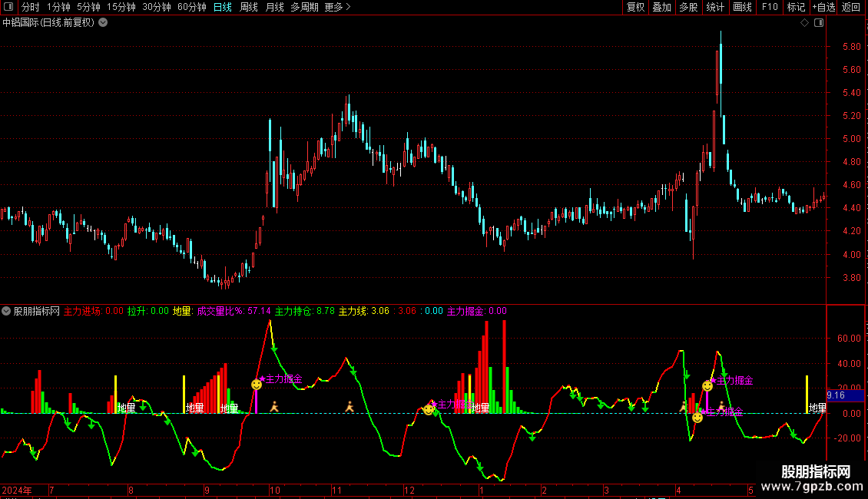The height and width of the screenshot is (499, 868).
Task: Click smiley face icon near October
Action: pyautogui.click(x=257, y=384)
